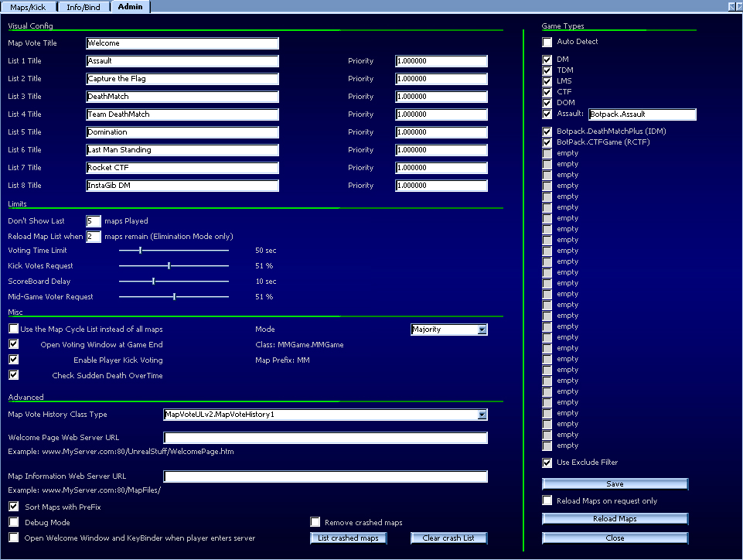This screenshot has height=560, width=743.
Task: Toggle the DOM game type checkbox
Action: [547, 102]
